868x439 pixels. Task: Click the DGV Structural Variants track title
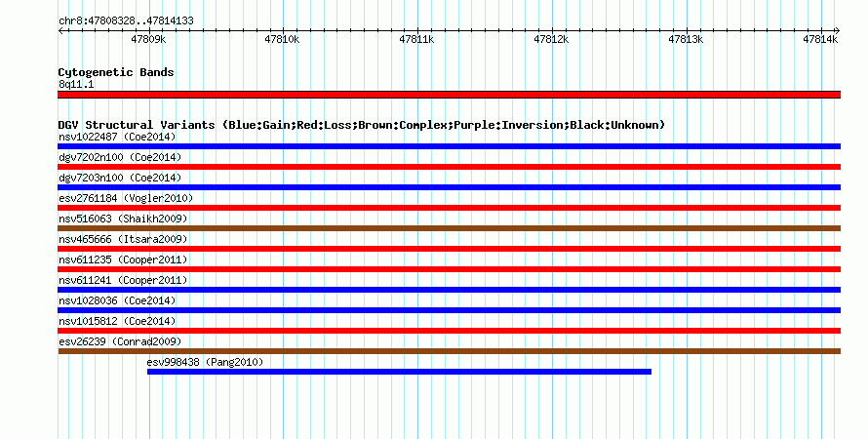[x=362, y=125]
